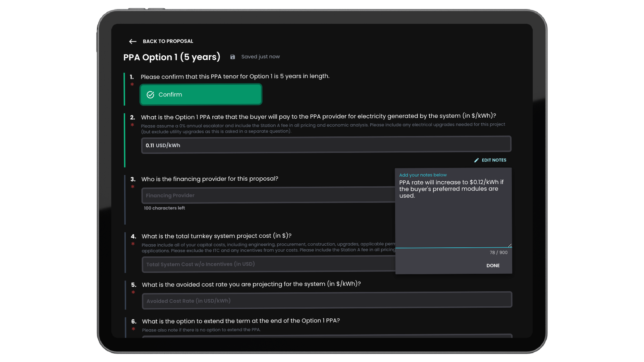The width and height of the screenshot is (644, 362).
Task: Click inside the notes text area
Action: pos(453,218)
